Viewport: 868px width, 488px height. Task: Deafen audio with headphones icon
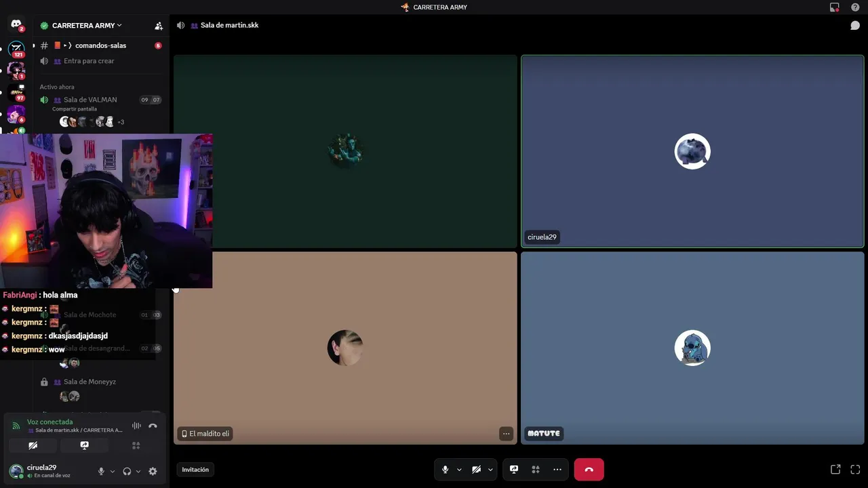pos(127,471)
